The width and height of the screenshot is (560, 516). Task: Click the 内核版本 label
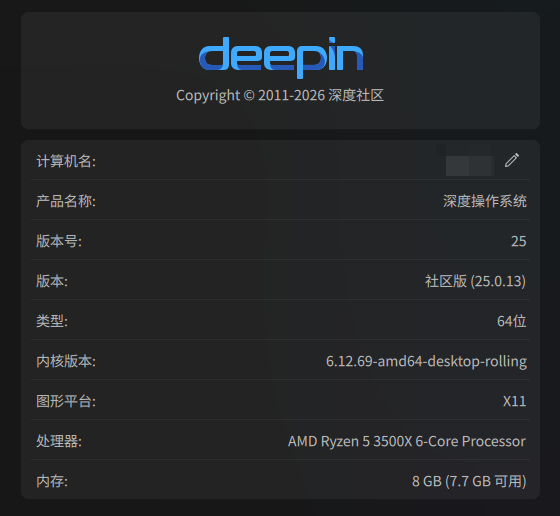66,361
